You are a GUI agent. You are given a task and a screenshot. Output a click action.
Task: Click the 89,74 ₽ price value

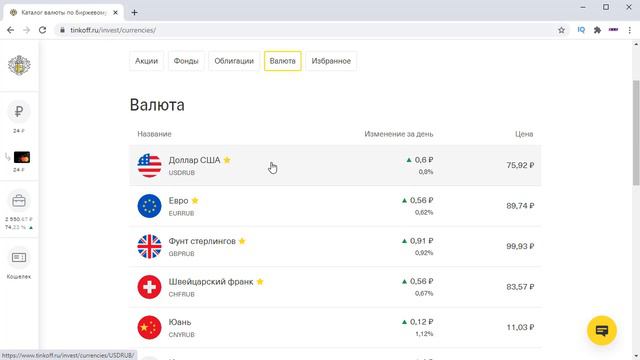520,206
